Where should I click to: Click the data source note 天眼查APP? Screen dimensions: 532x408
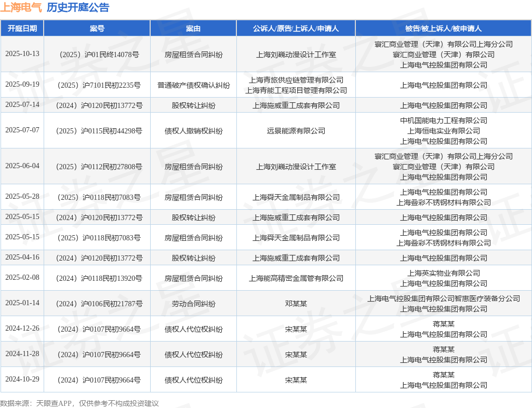coord(54,403)
